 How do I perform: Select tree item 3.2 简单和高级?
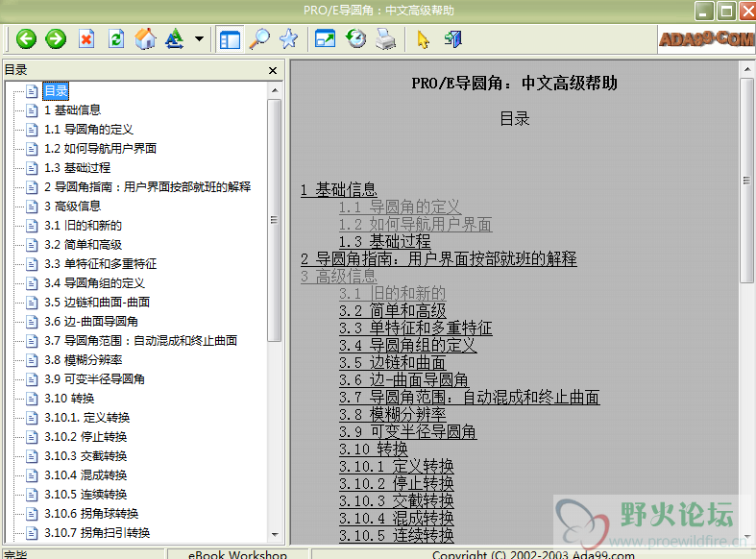83,245
